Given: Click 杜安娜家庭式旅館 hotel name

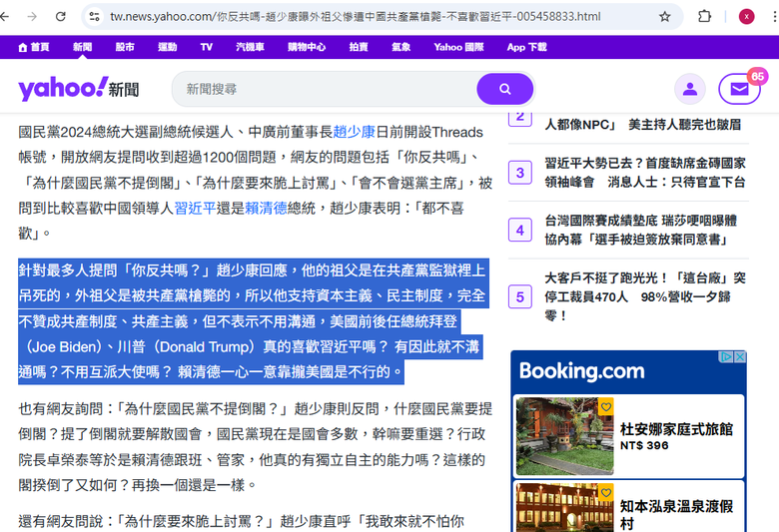Looking at the screenshot, I should [x=677, y=429].
